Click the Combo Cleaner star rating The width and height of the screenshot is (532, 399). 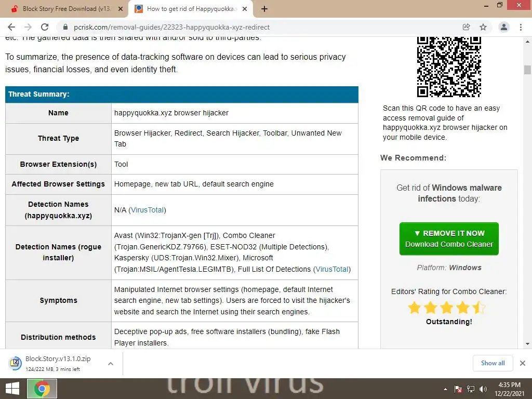click(446, 308)
